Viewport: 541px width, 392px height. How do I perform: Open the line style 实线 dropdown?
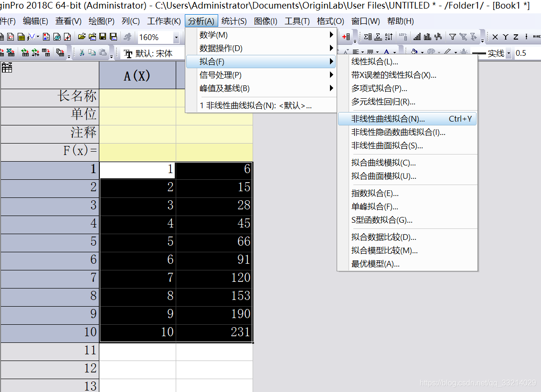pyautogui.click(x=509, y=53)
